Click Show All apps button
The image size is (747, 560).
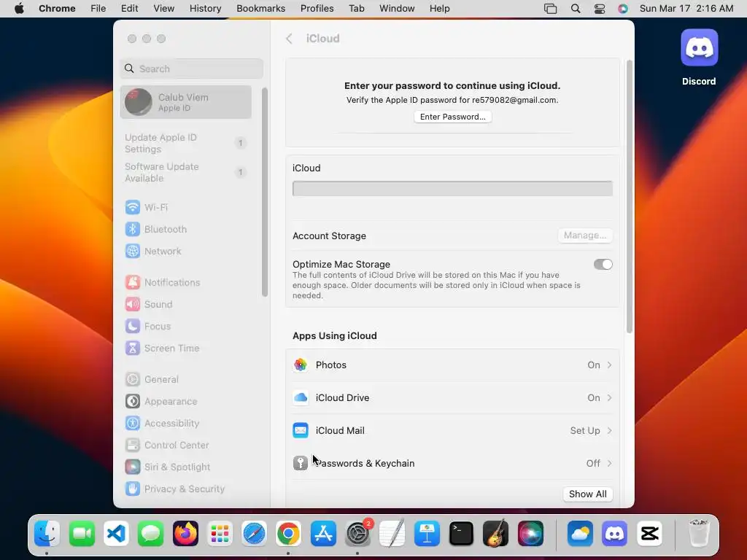587,494
